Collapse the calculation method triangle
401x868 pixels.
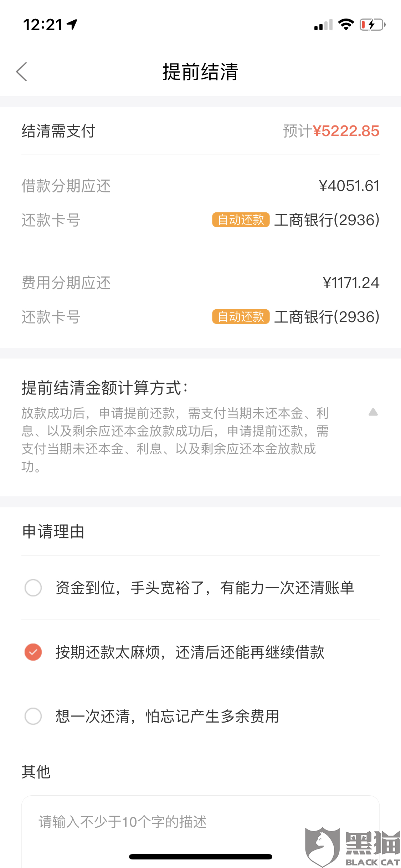click(x=373, y=412)
